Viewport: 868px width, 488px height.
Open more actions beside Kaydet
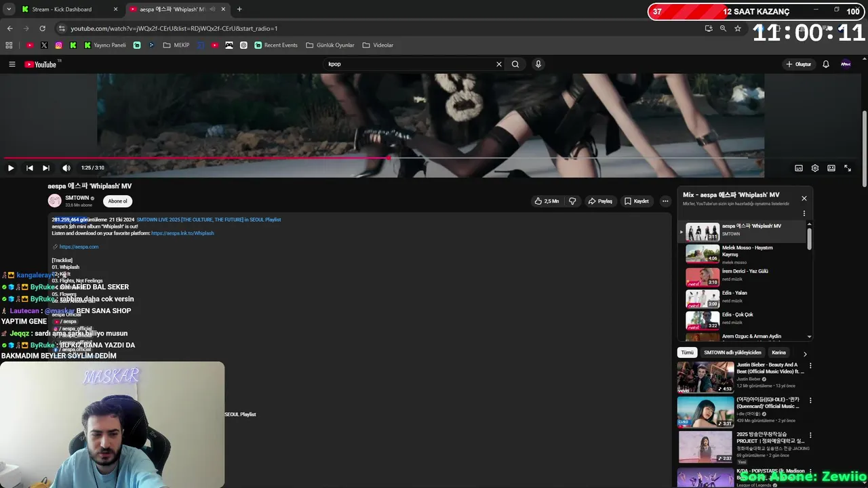665,201
